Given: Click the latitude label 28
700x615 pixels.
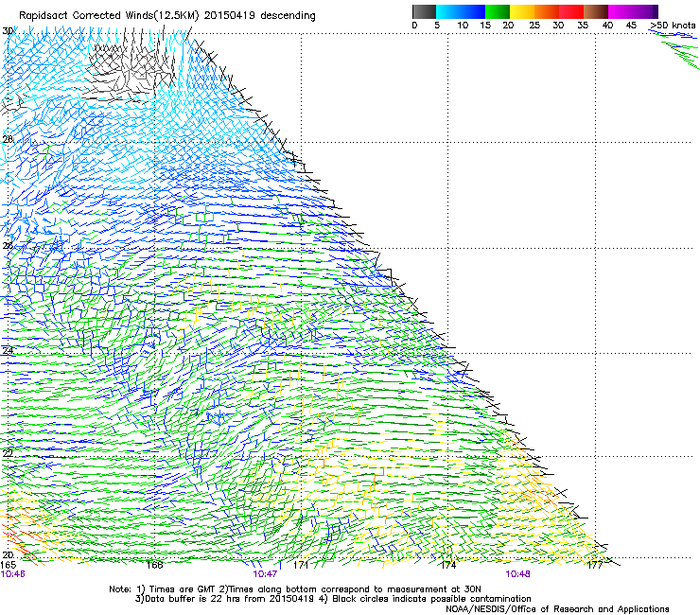Looking at the screenshot, I should click(8, 139).
